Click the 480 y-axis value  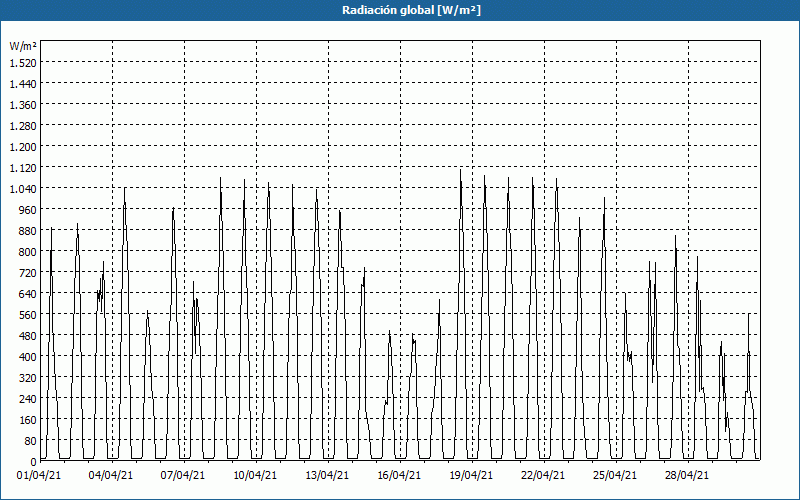pyautogui.click(x=28, y=336)
